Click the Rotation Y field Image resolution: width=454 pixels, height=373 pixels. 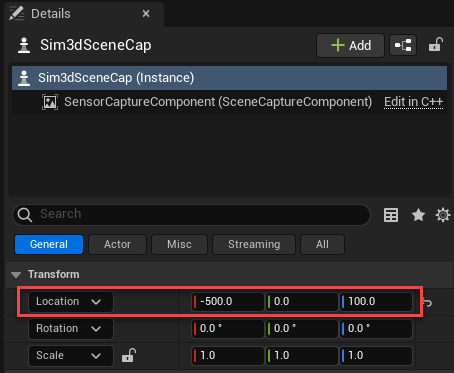[302, 329]
